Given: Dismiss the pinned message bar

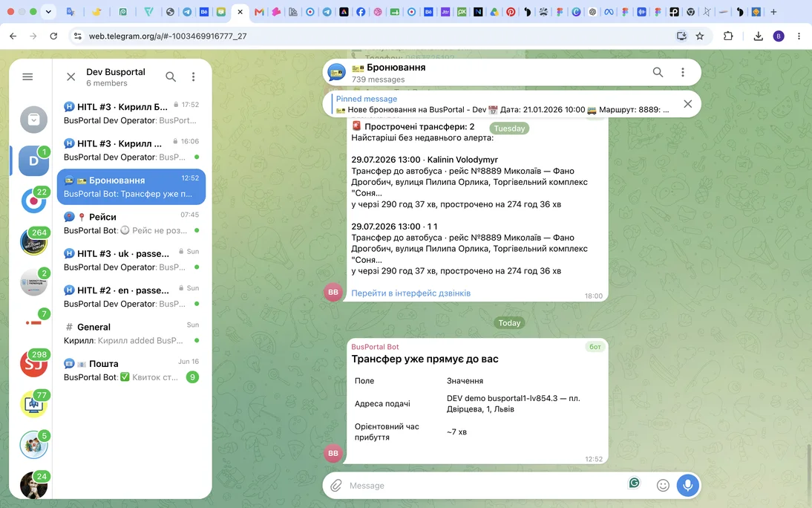Looking at the screenshot, I should click(x=688, y=104).
